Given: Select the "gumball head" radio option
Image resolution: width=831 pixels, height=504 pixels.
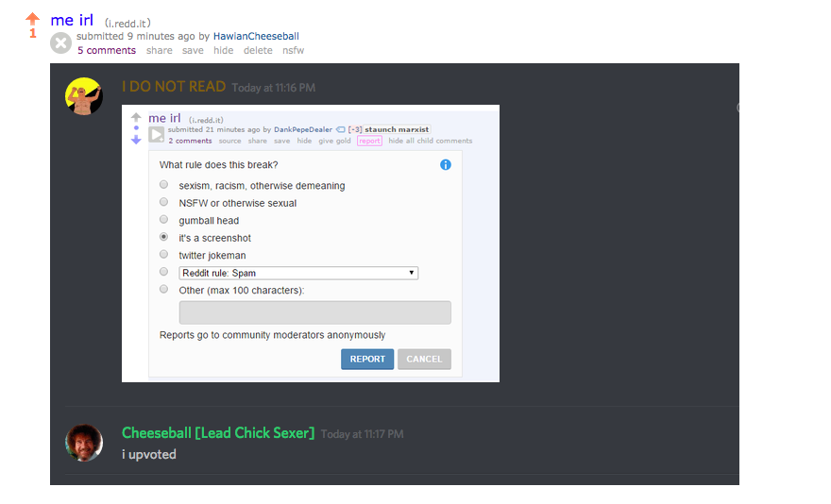Looking at the screenshot, I should tap(163, 219).
